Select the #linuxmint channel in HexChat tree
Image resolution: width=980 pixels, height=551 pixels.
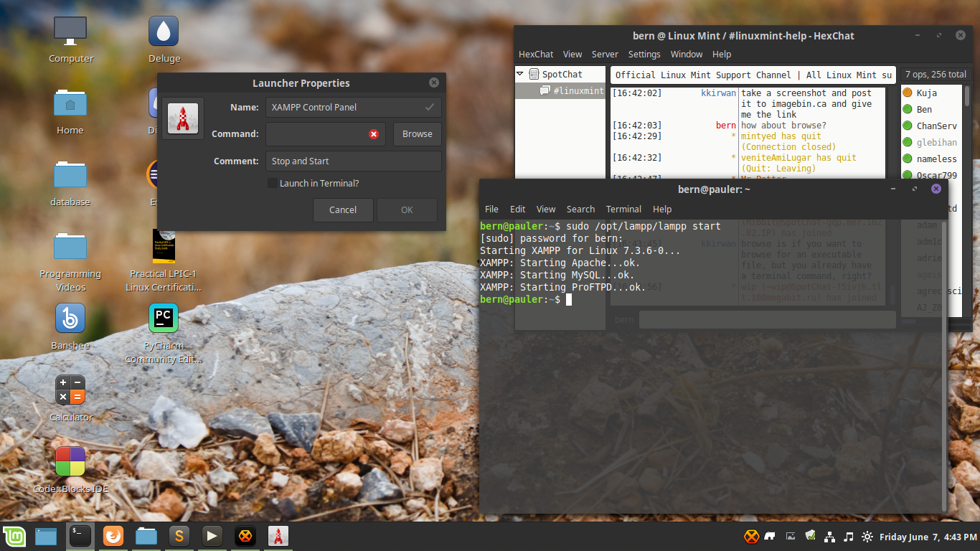(x=573, y=91)
